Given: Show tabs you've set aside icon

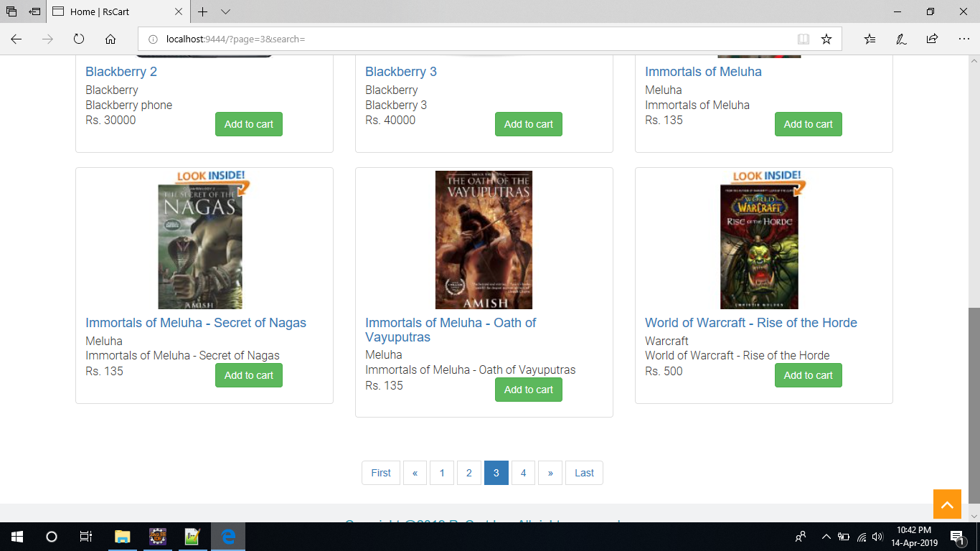Looking at the screenshot, I should [11, 11].
